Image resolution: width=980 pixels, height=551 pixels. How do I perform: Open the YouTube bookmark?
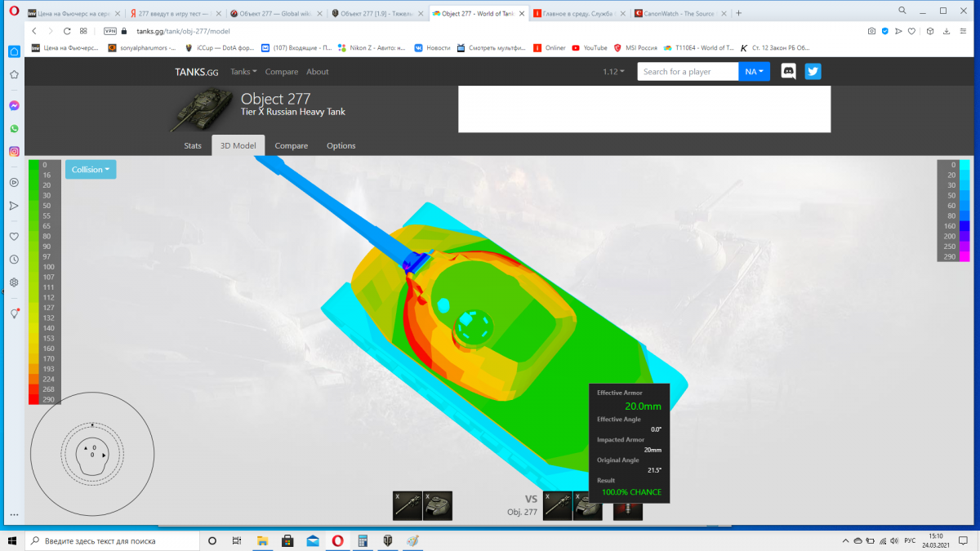[590, 48]
